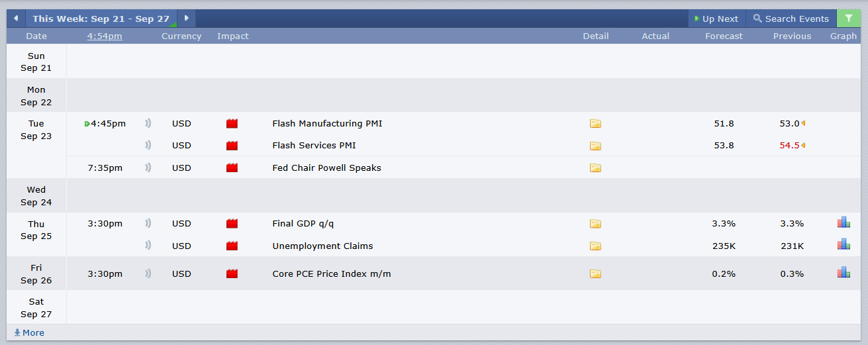Show graph for Final GDP q/q
Screen dimensions: 868x345
point(843,223)
